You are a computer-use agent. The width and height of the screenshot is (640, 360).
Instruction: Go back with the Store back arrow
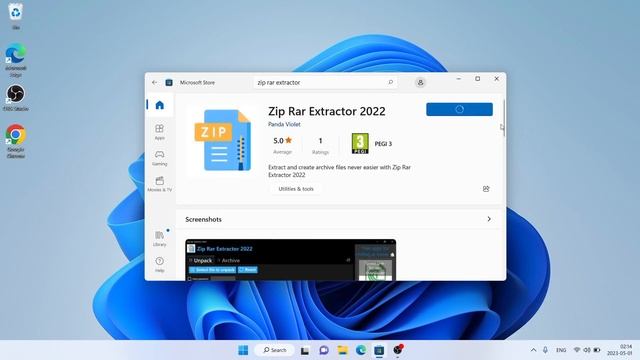coord(154,82)
